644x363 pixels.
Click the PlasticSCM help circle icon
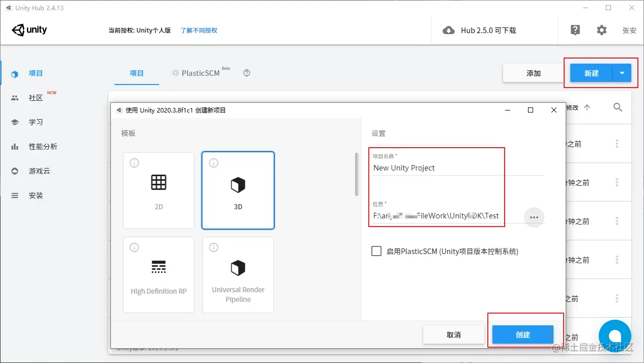point(247,73)
